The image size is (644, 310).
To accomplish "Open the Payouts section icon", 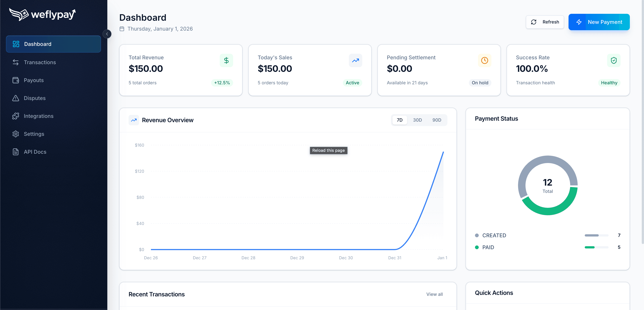I will tap(15, 80).
